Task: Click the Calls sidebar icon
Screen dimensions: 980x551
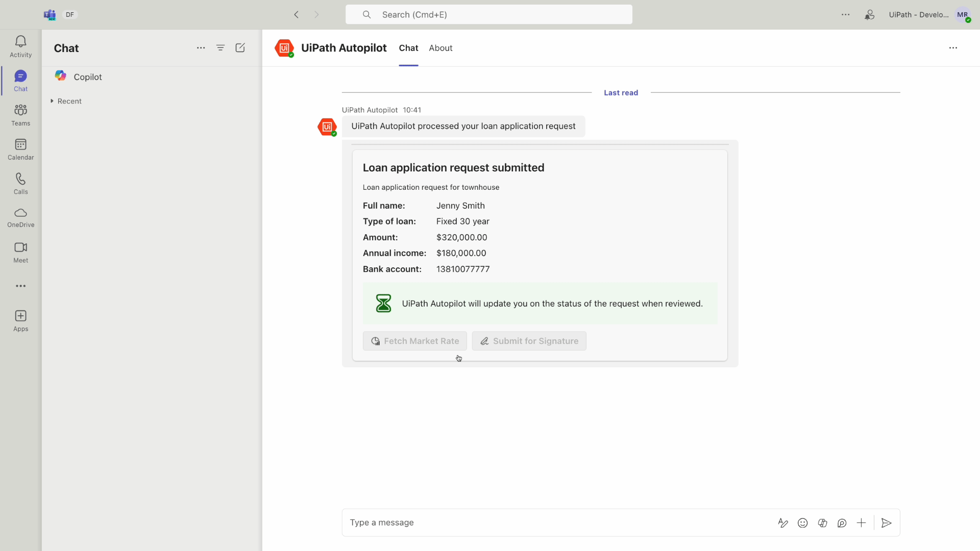Action: point(20,182)
